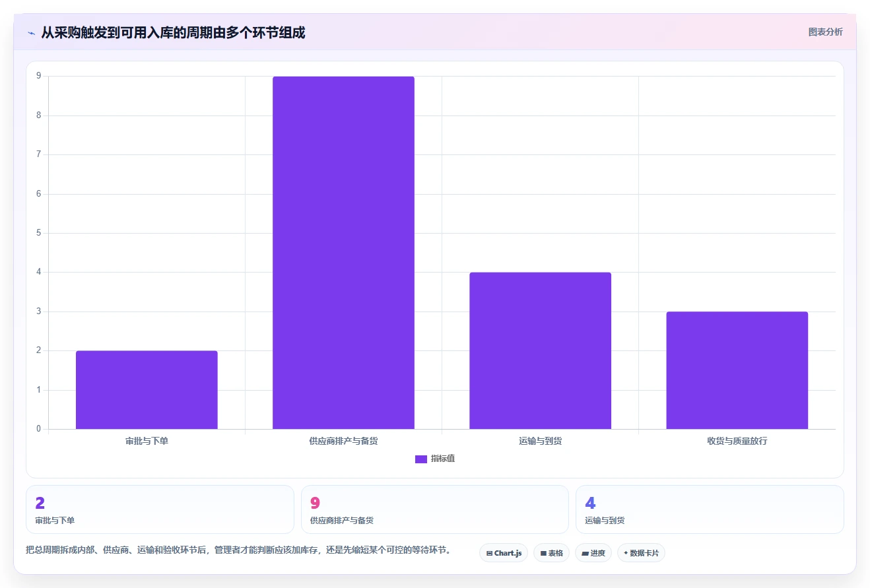This screenshot has height=588, width=870.
Task: Open the data card showing value 2
Action: (160, 509)
